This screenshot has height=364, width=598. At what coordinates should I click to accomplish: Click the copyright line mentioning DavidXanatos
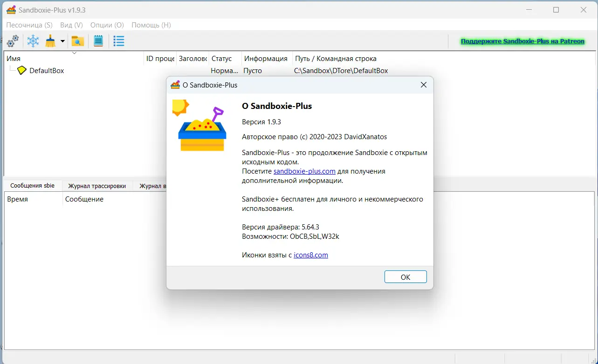(315, 137)
